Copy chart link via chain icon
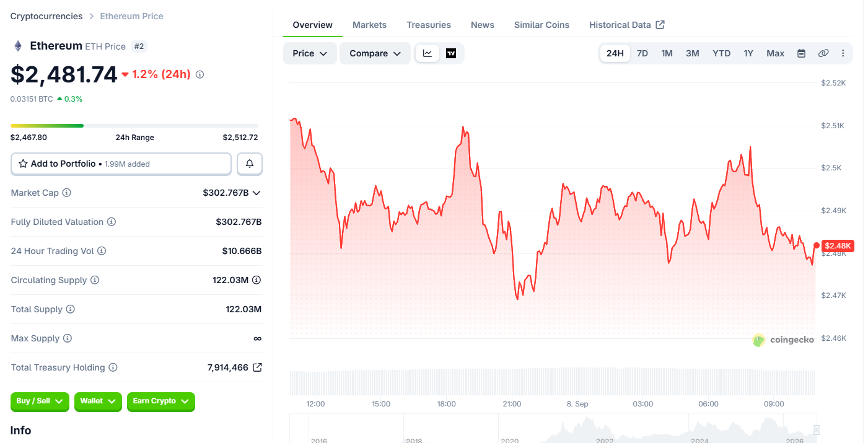Viewport: 868px width, 443px height. [823, 53]
